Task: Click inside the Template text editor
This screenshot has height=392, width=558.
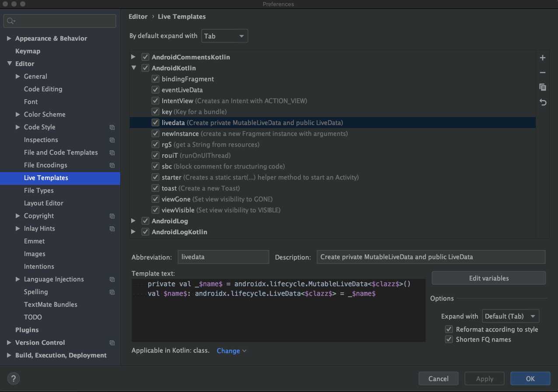Action: pyautogui.click(x=279, y=310)
